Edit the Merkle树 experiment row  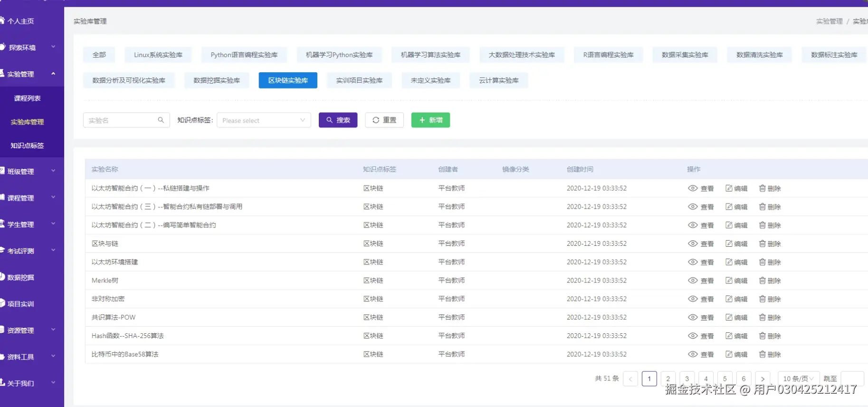coord(736,281)
